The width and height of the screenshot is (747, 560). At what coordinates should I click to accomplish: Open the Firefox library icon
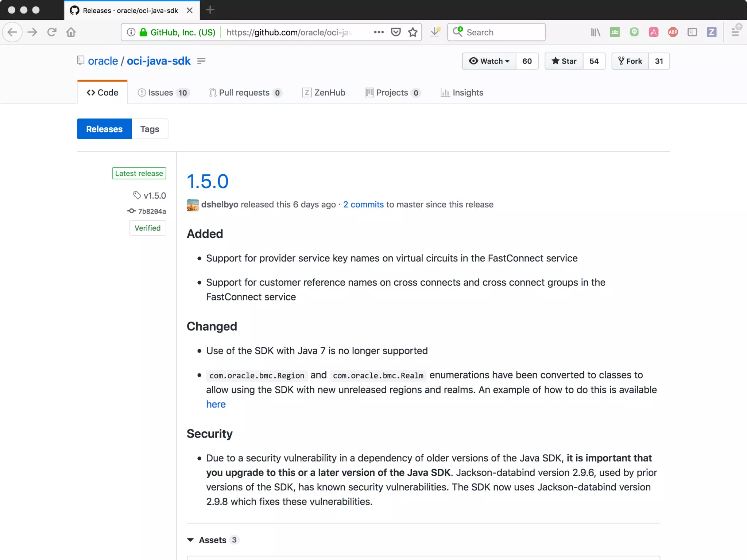click(x=595, y=32)
